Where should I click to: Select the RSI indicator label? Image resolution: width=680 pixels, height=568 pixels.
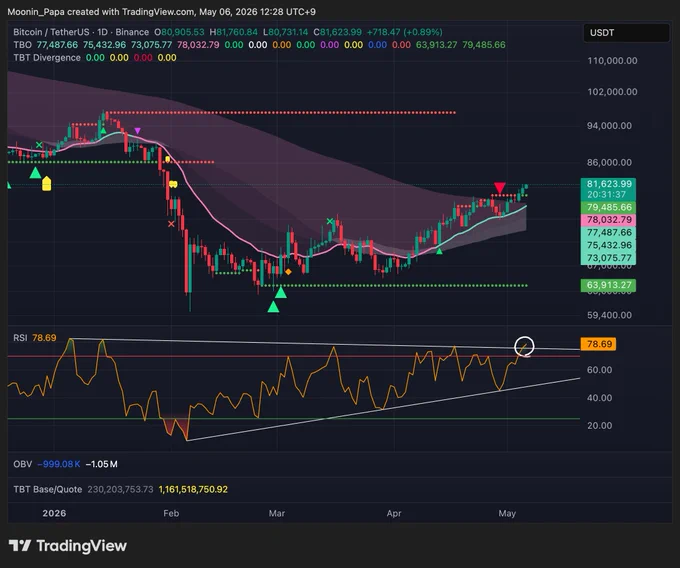point(20,338)
